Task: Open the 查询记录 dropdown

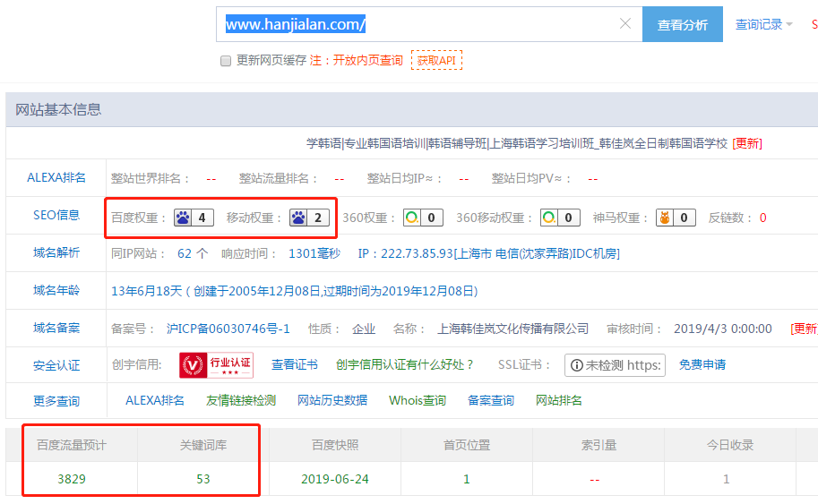Action: pyautogui.click(x=763, y=24)
